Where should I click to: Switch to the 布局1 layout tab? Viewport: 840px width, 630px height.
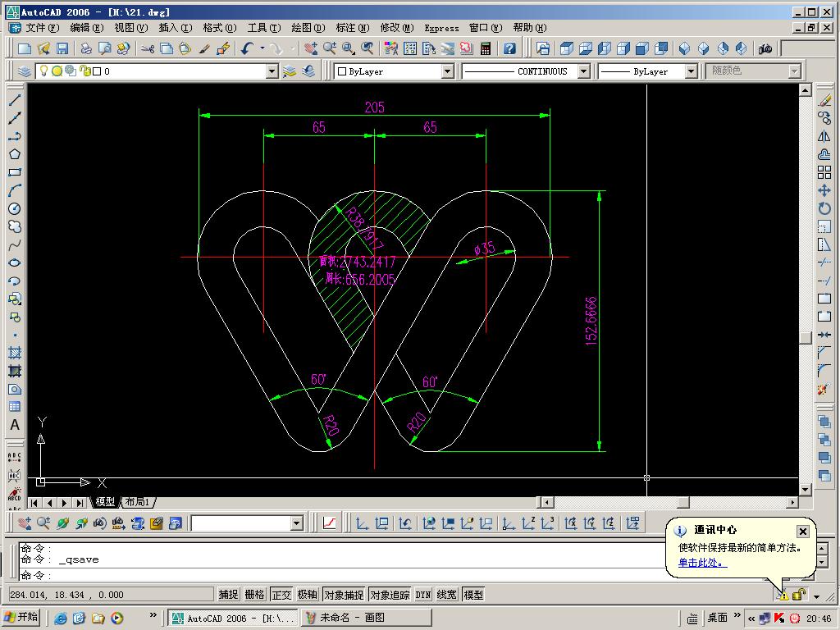pos(138,503)
